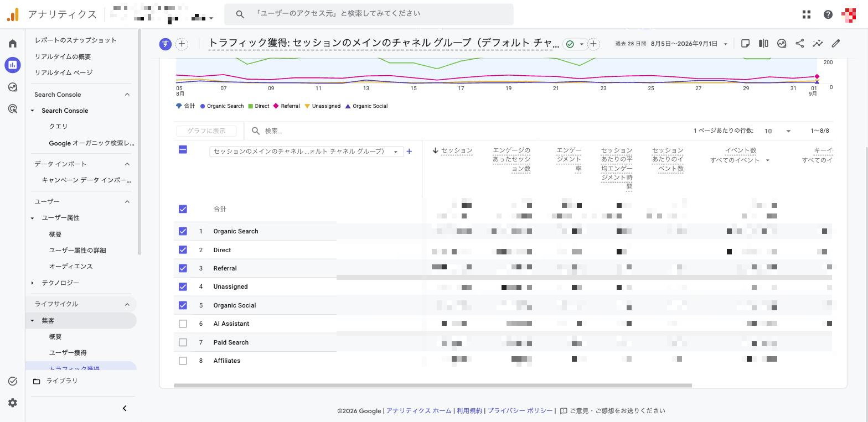Click the verified check status icon
868x422 pixels.
point(570,44)
